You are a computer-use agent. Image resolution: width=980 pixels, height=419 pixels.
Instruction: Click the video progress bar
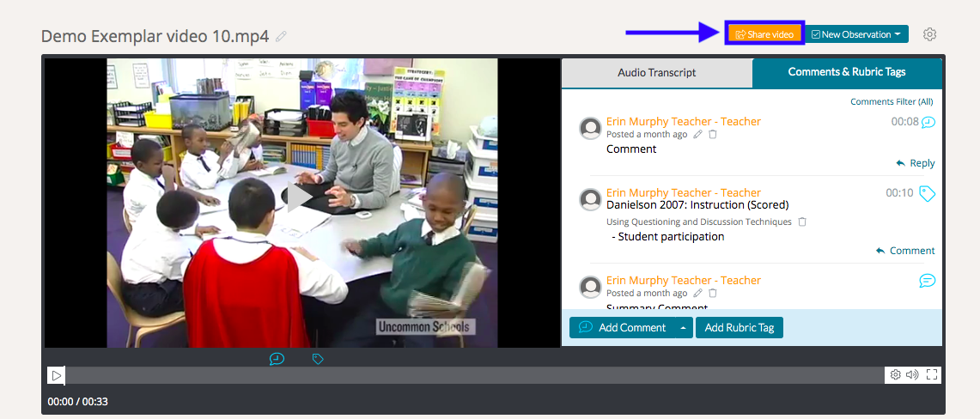tap(472, 375)
